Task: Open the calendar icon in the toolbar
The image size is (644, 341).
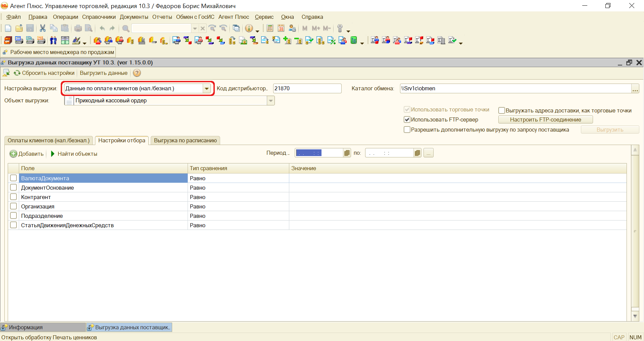Action: click(281, 29)
